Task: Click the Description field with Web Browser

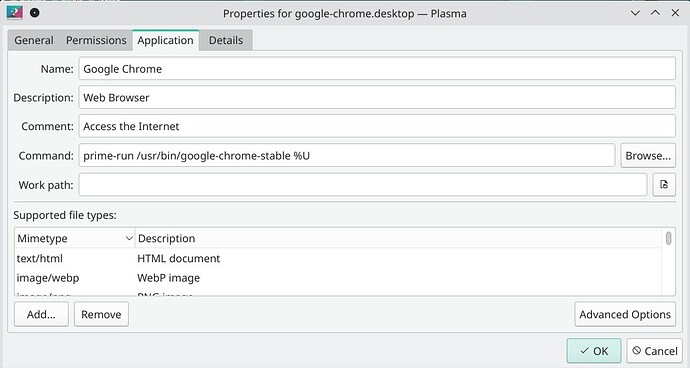Action: tap(377, 97)
